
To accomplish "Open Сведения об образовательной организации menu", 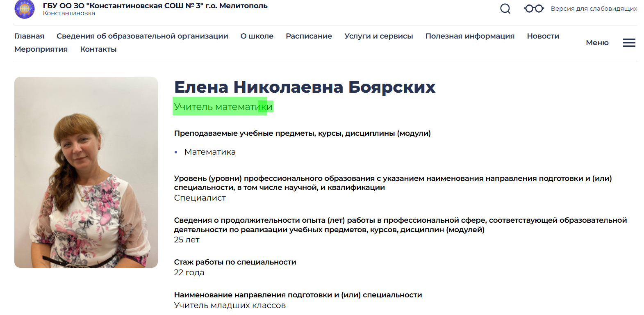I will [x=142, y=36].
